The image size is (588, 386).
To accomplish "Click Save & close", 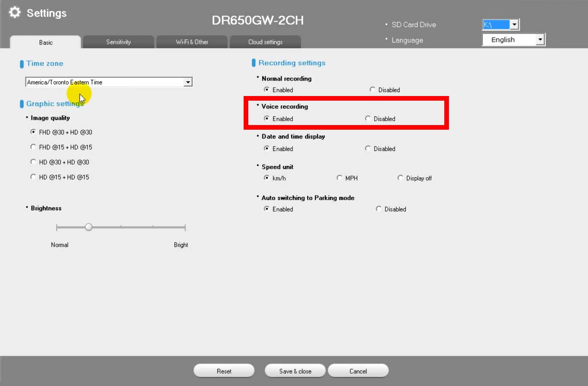I will point(295,371).
